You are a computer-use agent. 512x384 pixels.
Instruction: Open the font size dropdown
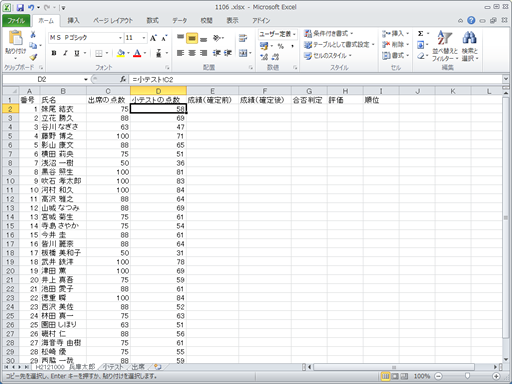pyautogui.click(x=144, y=38)
